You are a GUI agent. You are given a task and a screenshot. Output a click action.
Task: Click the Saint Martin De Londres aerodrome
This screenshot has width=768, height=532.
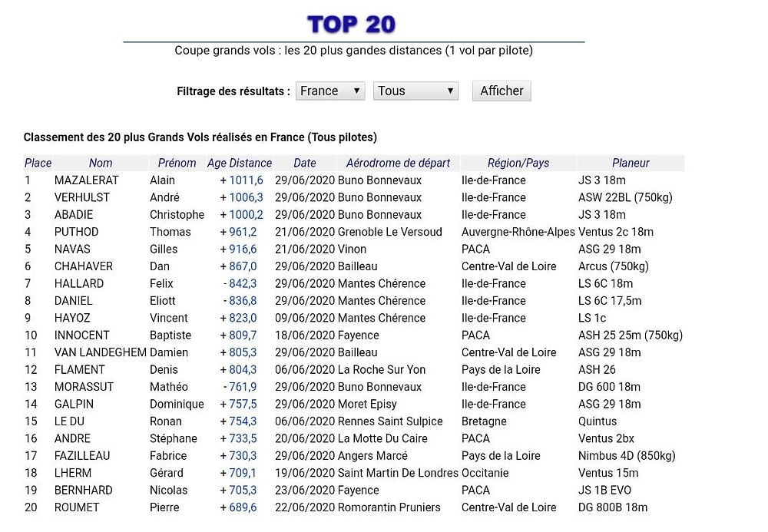398,473
